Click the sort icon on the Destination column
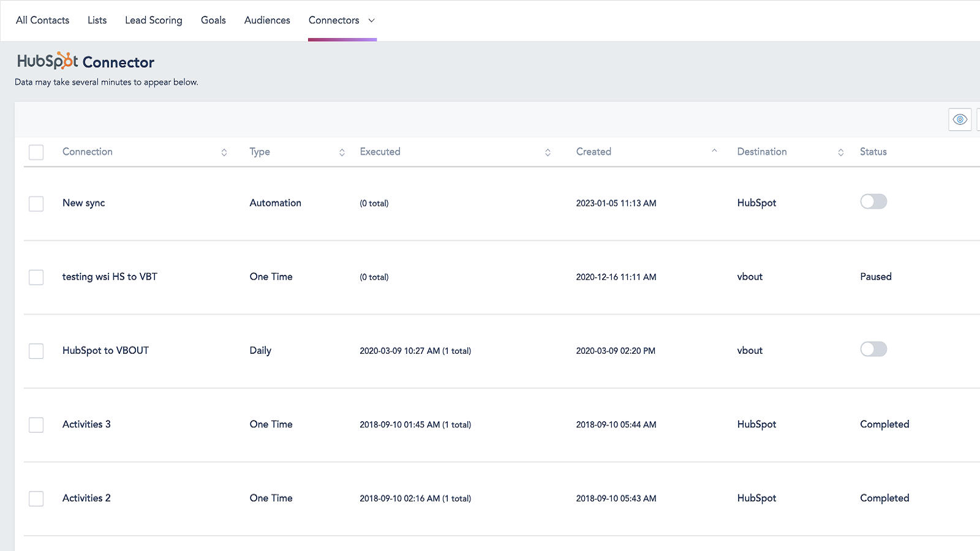Image resolution: width=980 pixels, height=551 pixels. 840,152
